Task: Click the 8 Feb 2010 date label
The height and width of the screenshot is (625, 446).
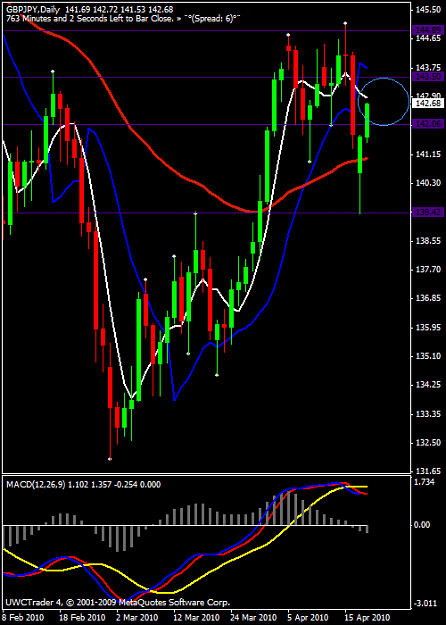Action: click(22, 616)
